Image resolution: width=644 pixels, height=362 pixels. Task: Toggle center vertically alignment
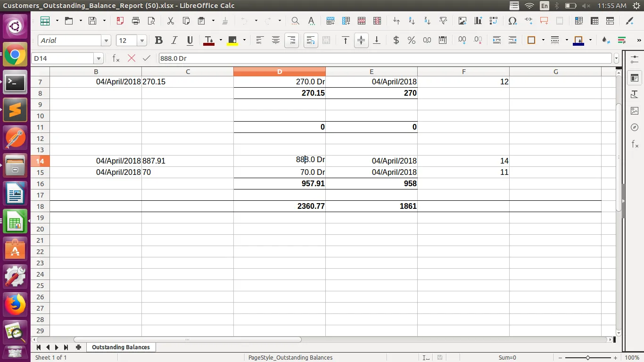click(x=361, y=41)
